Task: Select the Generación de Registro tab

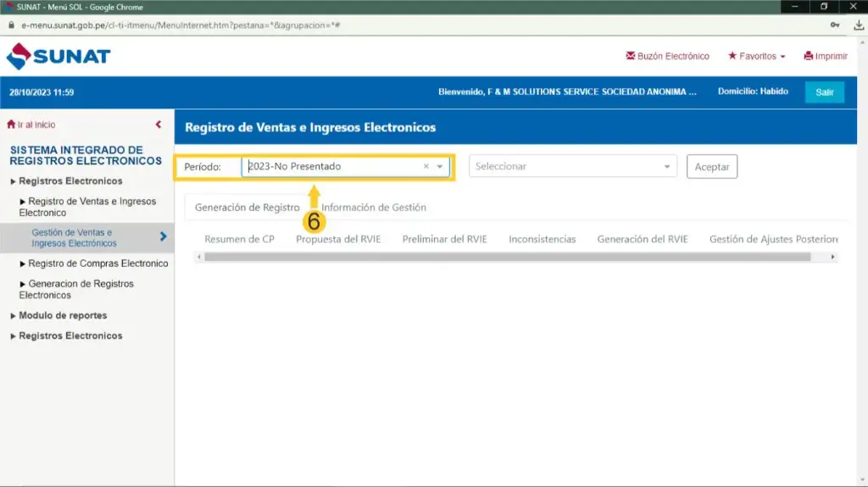Action: click(247, 208)
